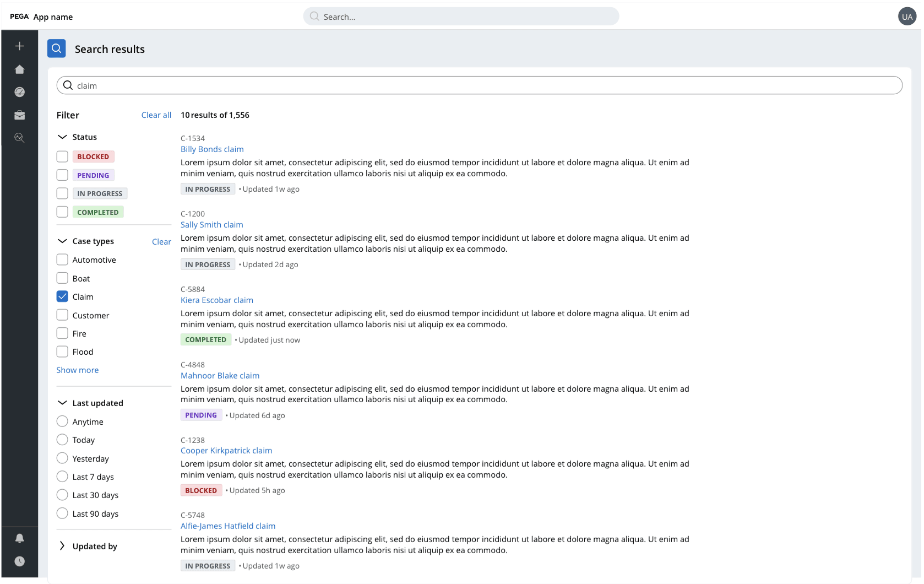Open the Sally Smith claim result
This screenshot has height=584, width=924.
click(x=212, y=225)
